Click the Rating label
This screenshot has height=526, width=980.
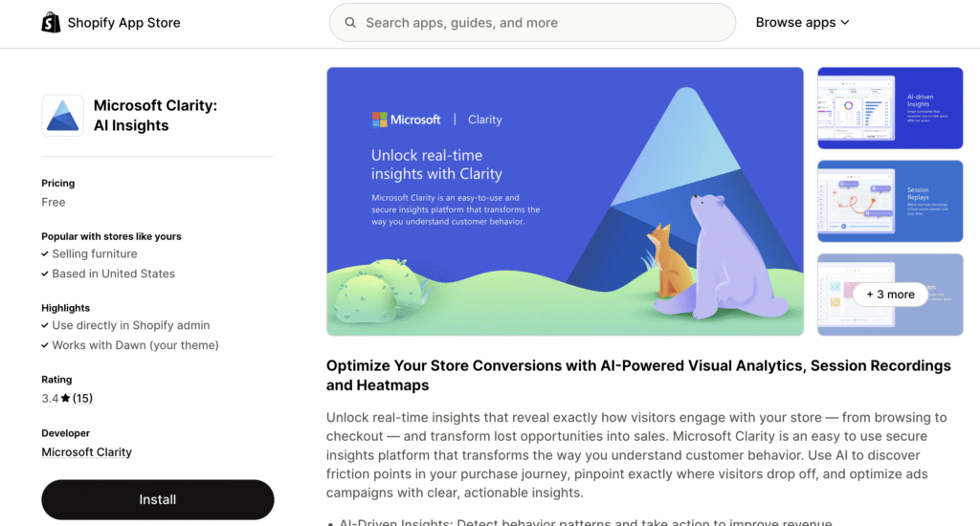tap(56, 379)
